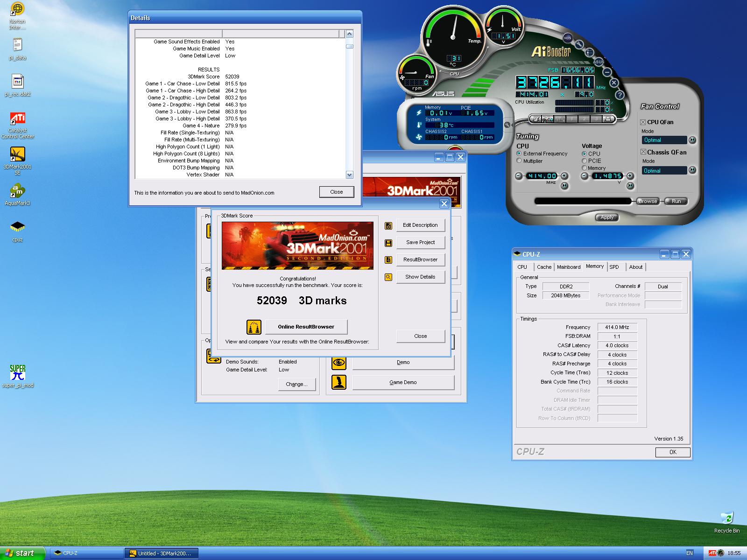Decrease CPU frequency with minus button

tap(519, 176)
